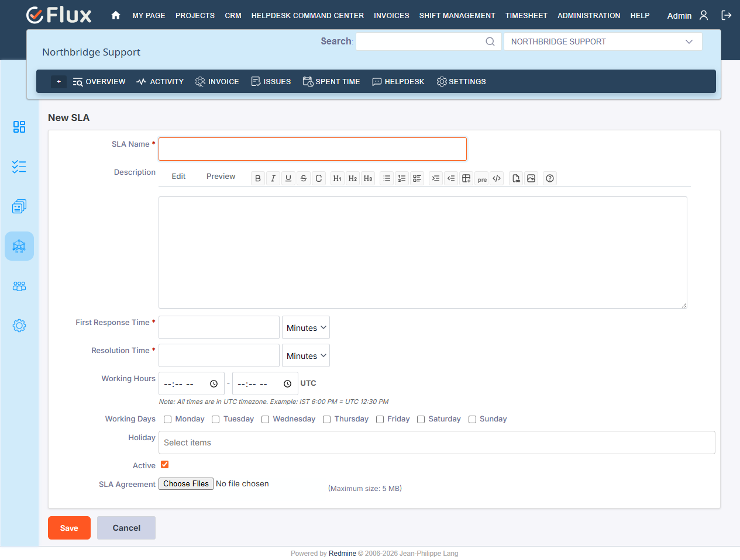
Task: Open working hours start time picker
Action: (214, 384)
